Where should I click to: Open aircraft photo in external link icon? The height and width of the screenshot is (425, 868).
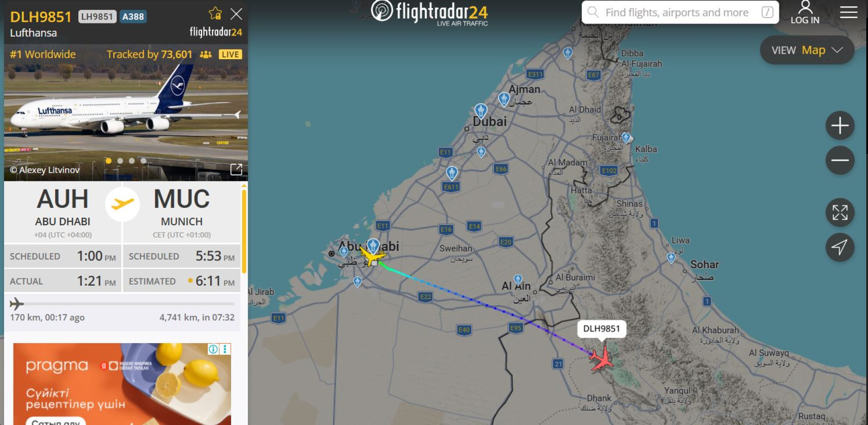pos(236,170)
